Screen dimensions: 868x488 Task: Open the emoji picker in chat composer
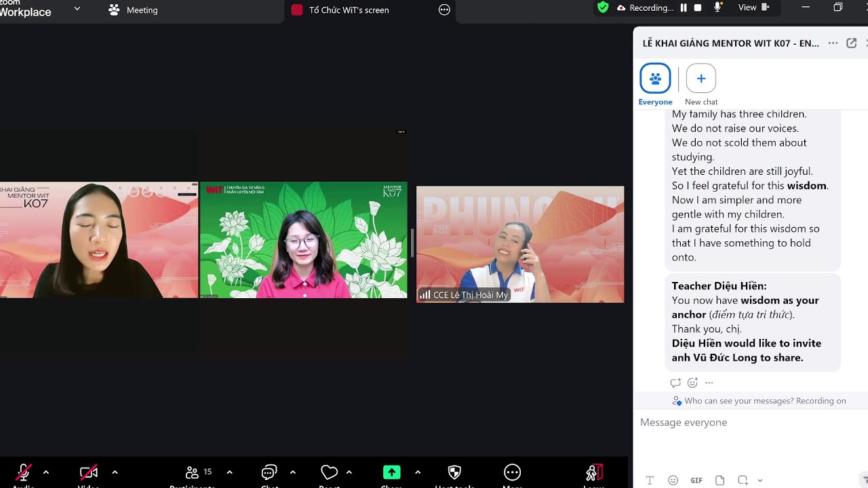pos(673,481)
